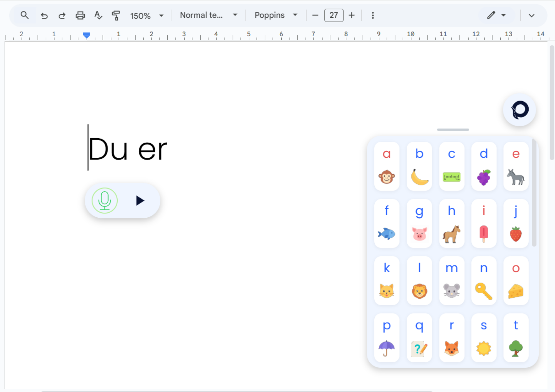Tap the letter 'a' monkey tile
Image resolution: width=555 pixels, height=392 pixels.
(x=387, y=166)
